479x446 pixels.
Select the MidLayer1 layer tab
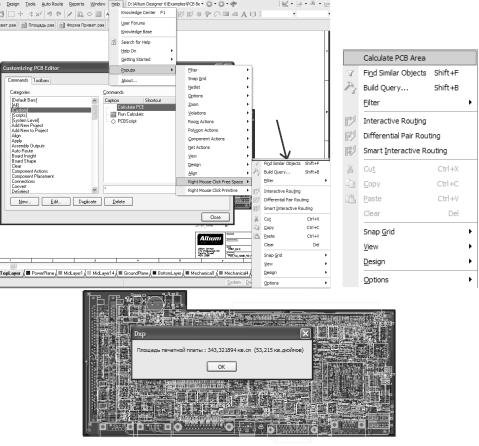coord(70,273)
